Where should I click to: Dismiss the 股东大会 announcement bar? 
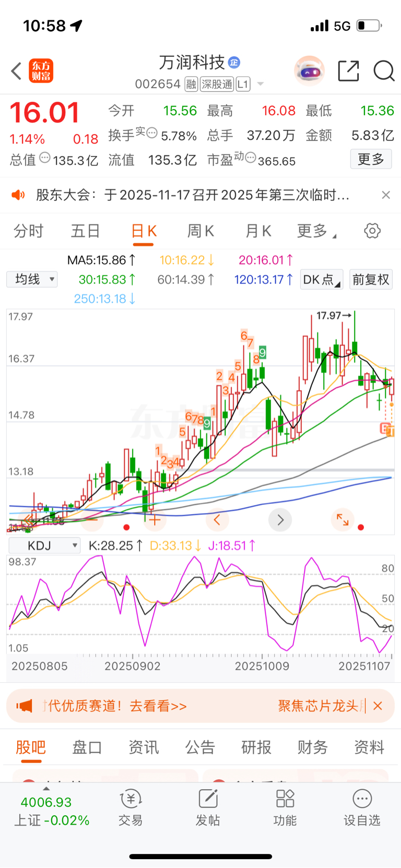pyautogui.click(x=386, y=195)
